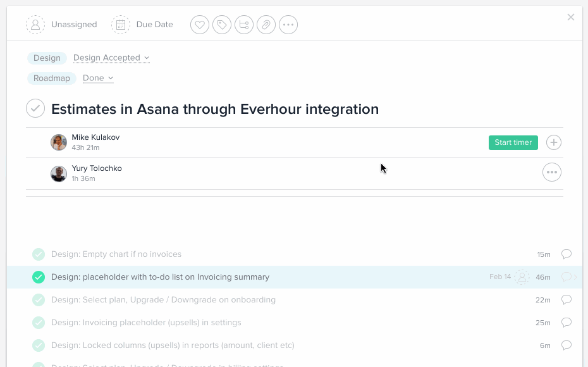Click the subtasks branch icon
Image resolution: width=588 pixels, height=367 pixels.
coord(244,25)
